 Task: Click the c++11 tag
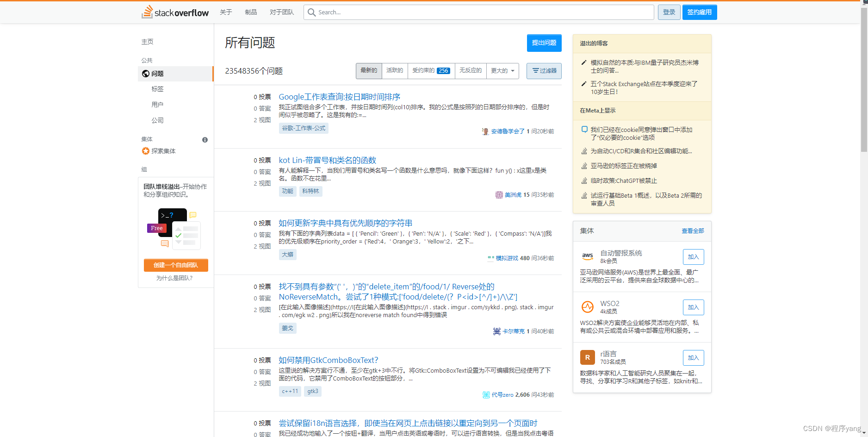click(290, 391)
